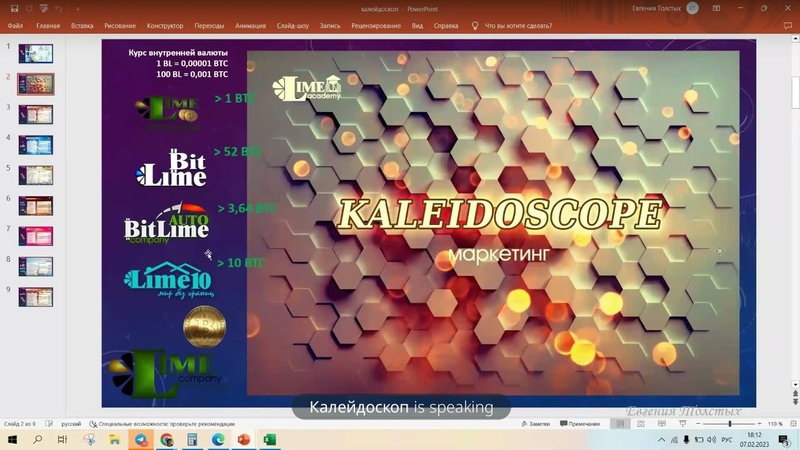Click the Fit slide to window icon
Screen dimensions: 800x450
(790, 424)
